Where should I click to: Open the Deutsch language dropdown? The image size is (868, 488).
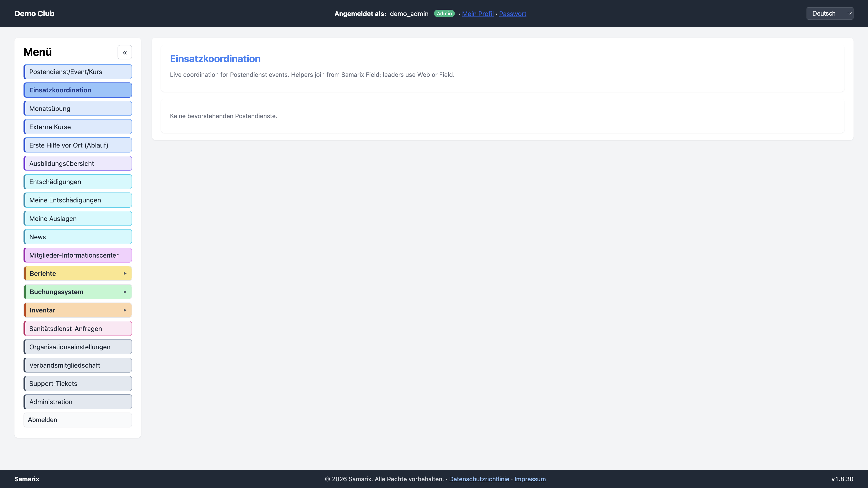(830, 14)
